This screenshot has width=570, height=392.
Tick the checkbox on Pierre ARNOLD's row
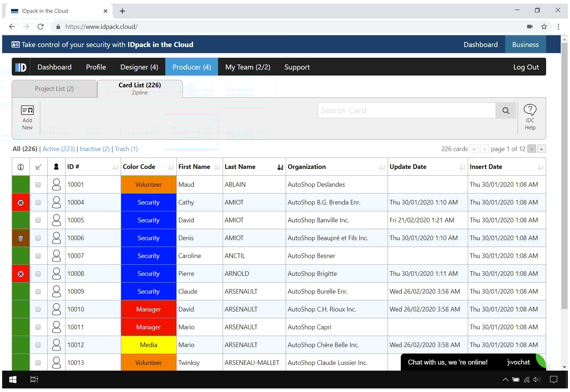[x=38, y=273]
